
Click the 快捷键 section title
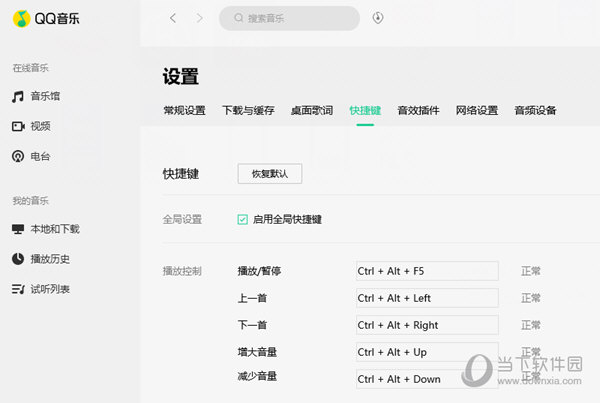181,174
